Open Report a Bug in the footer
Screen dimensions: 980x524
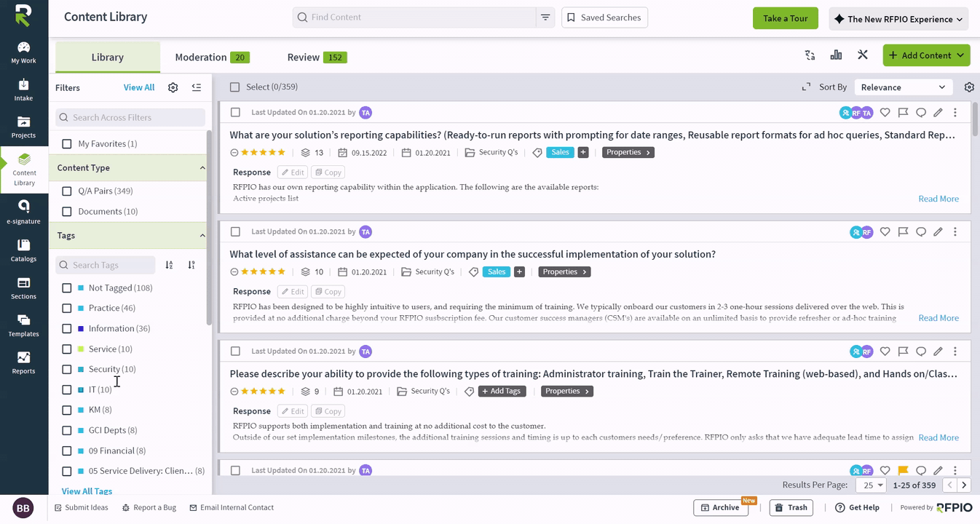pos(149,508)
